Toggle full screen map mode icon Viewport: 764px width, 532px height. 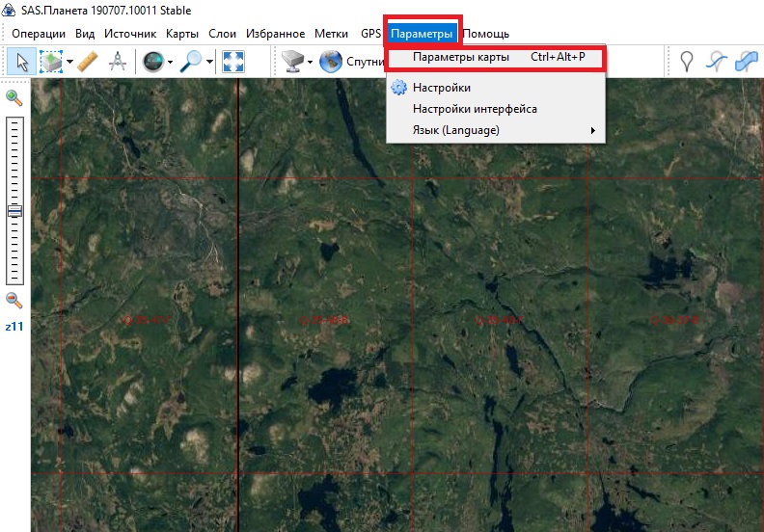click(233, 62)
